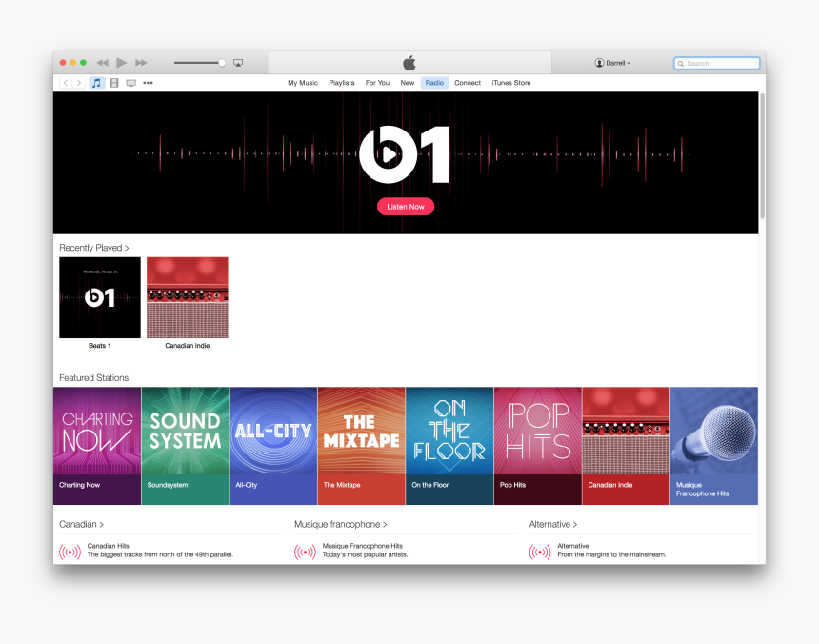The image size is (819, 644).
Task: Open the Darrell account dropdown
Action: [x=612, y=63]
